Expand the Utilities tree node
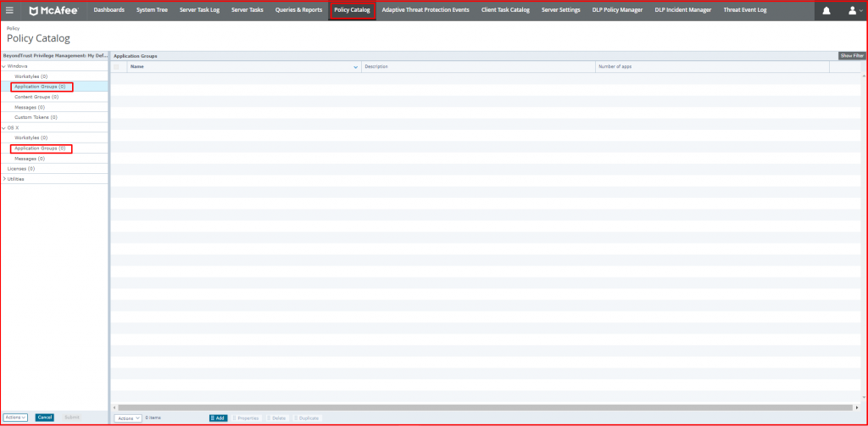868x426 pixels. (x=3, y=179)
